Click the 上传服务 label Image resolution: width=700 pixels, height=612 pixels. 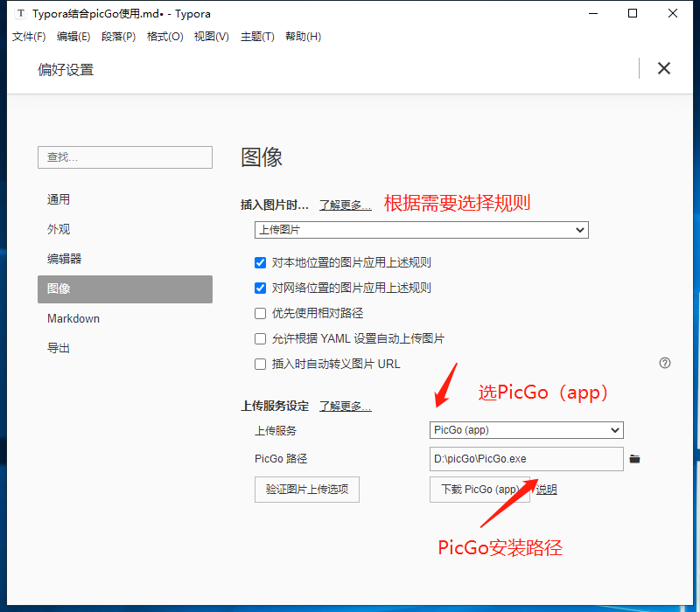pyautogui.click(x=276, y=430)
